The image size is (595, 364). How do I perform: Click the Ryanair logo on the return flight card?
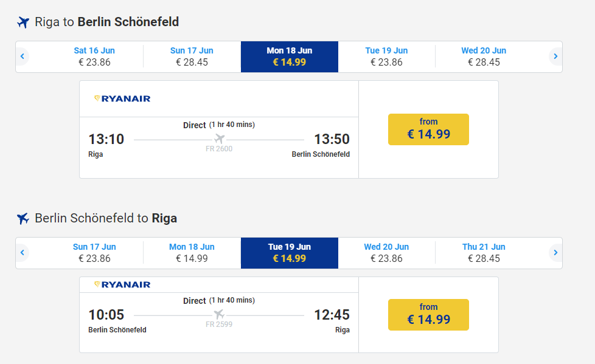122,284
